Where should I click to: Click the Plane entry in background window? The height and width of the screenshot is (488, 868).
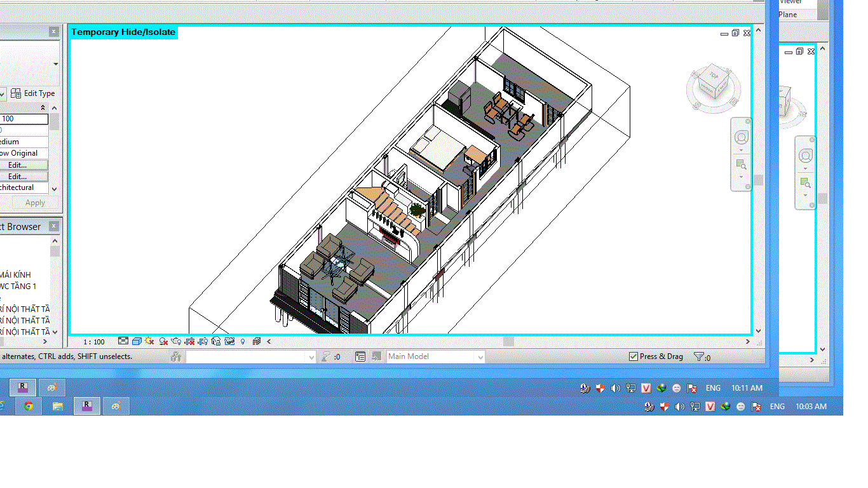point(787,15)
